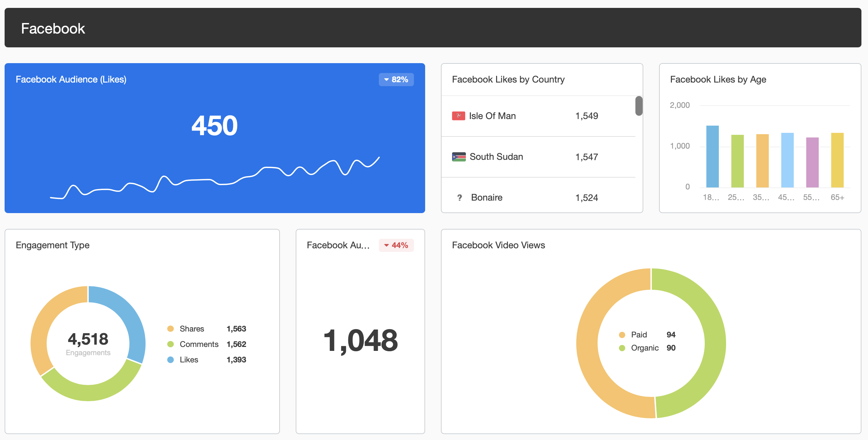
Task: Click the Facebook Video Views title
Action: point(498,245)
